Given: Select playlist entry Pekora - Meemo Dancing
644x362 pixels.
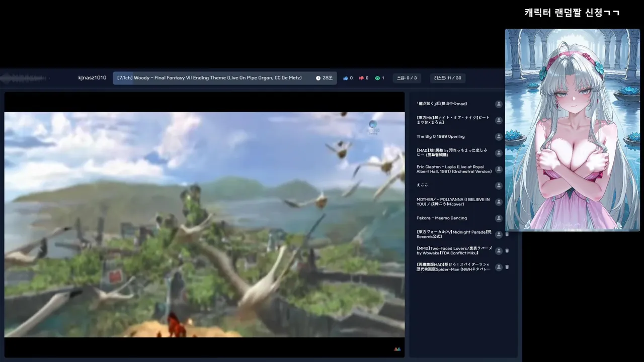Looking at the screenshot, I should [441, 218].
